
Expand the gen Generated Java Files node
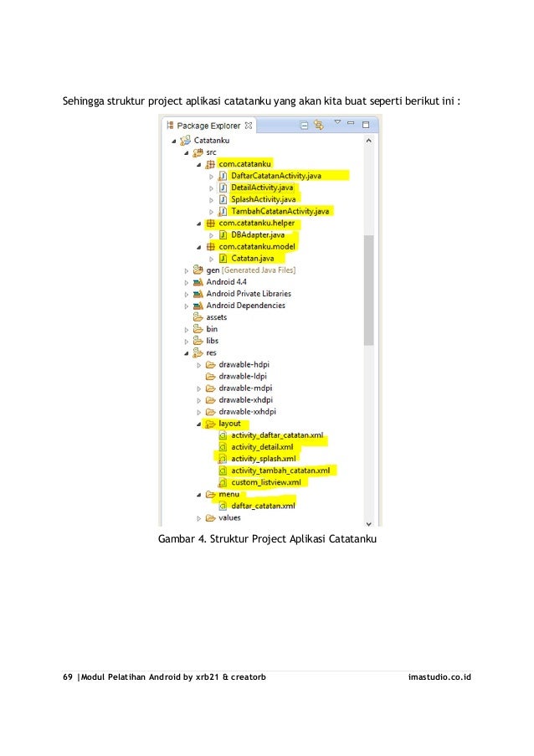pos(187,271)
